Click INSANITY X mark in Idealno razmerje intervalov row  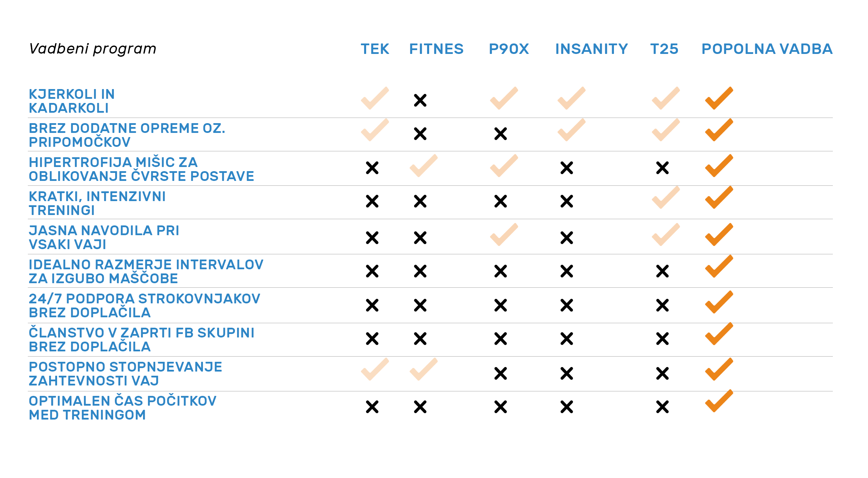[x=567, y=271]
